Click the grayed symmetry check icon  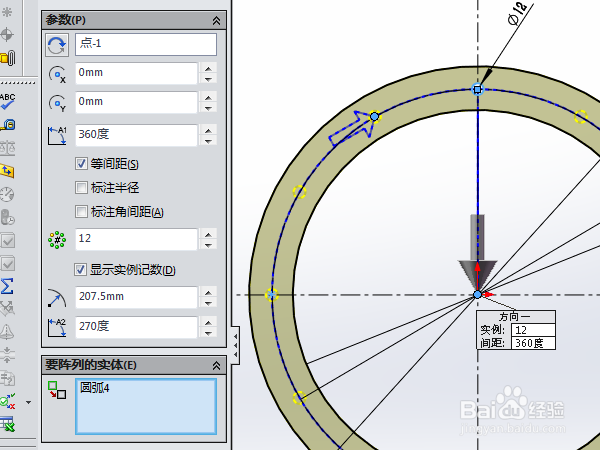point(7,355)
